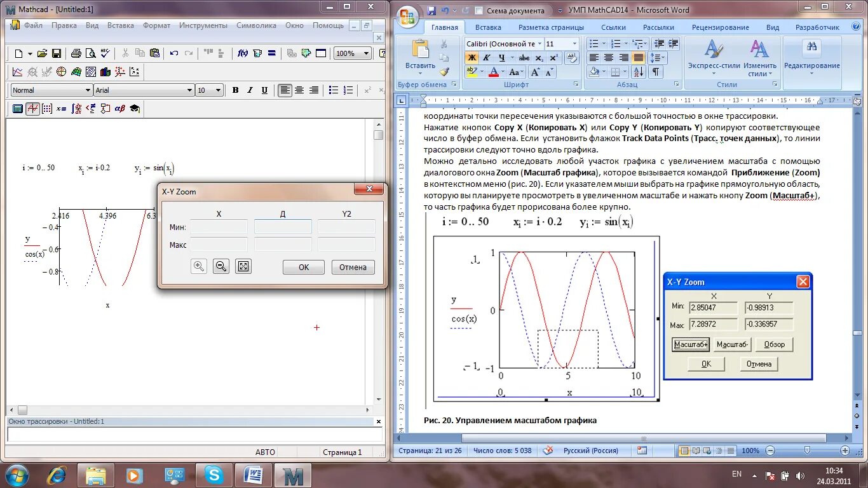Click Word Office round button
This screenshot has width=868, height=488.
point(407,15)
